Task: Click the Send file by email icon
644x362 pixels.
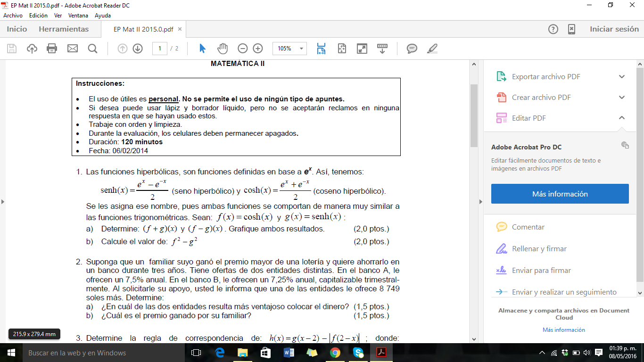Action: (x=72, y=49)
